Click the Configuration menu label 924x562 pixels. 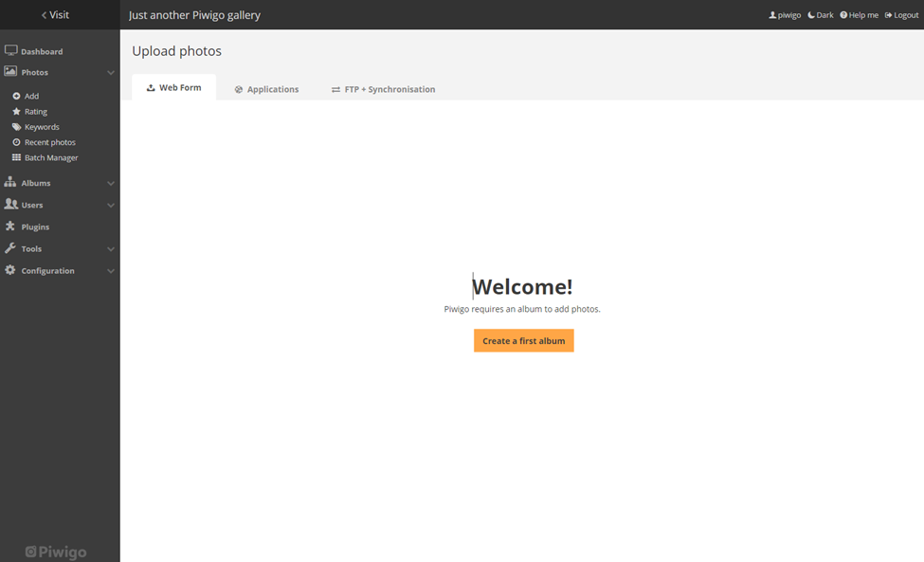(x=47, y=271)
